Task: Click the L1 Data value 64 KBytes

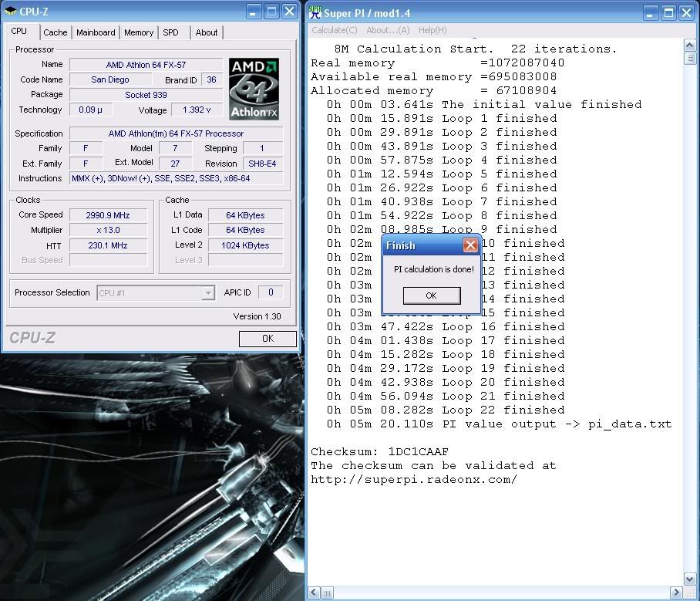Action: tap(245, 215)
